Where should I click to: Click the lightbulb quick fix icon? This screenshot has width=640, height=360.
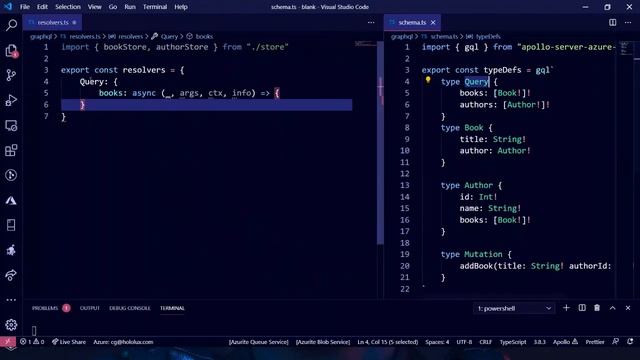point(428,80)
